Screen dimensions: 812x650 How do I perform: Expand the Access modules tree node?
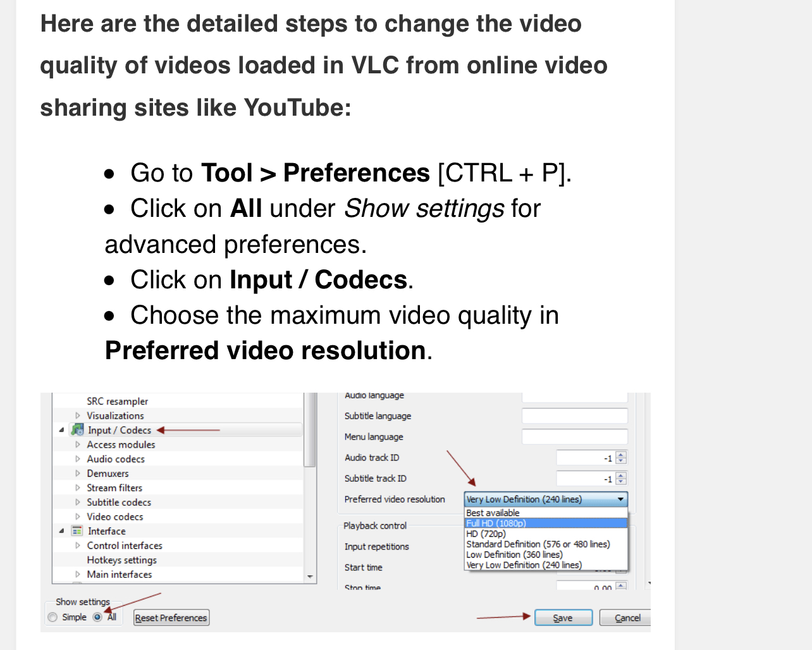click(x=78, y=445)
